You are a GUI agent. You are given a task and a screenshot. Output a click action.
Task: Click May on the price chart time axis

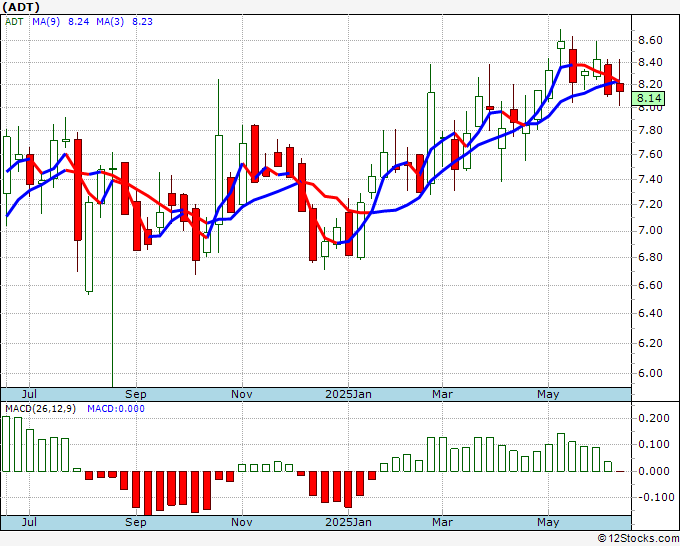click(548, 394)
